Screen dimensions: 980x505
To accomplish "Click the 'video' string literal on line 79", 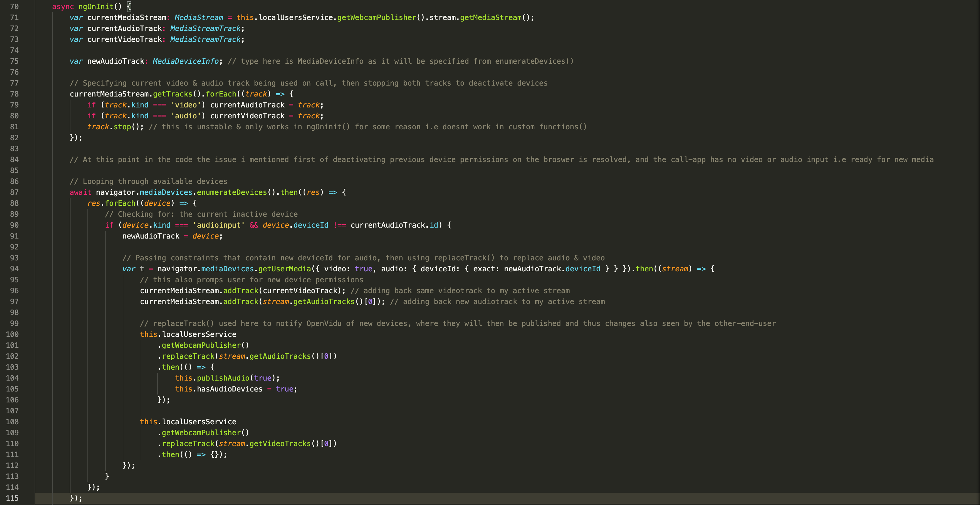I will pos(186,105).
